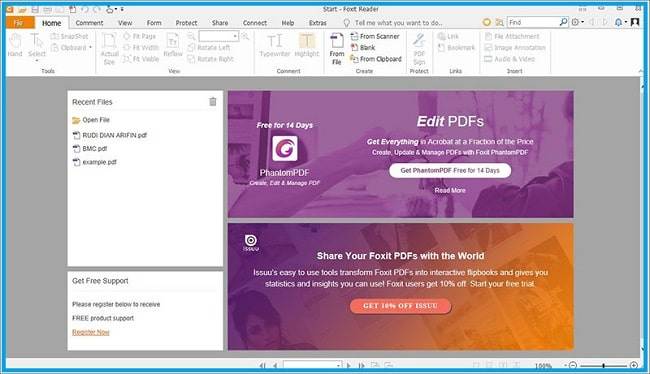Select the Highlight tool
The image size is (650, 374).
pyautogui.click(x=307, y=45)
